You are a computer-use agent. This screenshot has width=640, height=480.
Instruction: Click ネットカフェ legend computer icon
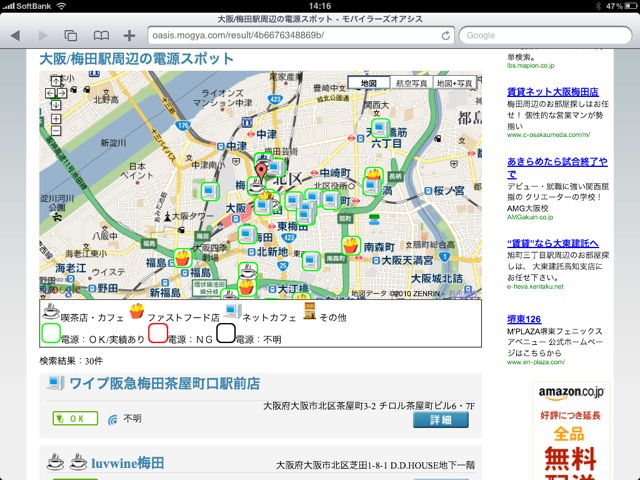coord(233,311)
